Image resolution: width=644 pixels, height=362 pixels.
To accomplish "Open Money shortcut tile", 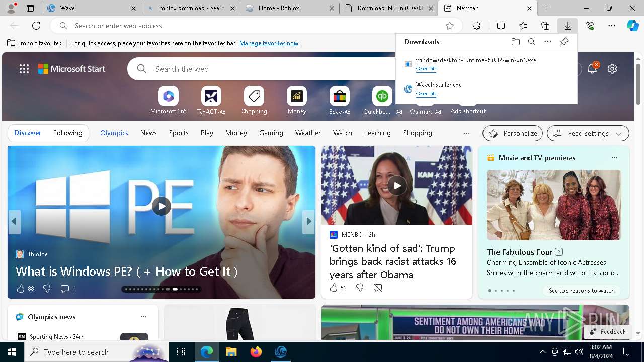I will (297, 101).
